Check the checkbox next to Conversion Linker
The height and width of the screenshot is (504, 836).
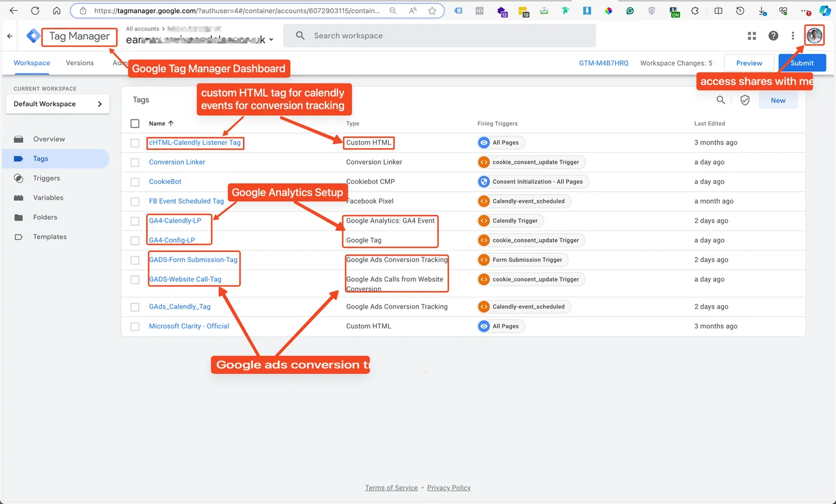[x=135, y=162]
